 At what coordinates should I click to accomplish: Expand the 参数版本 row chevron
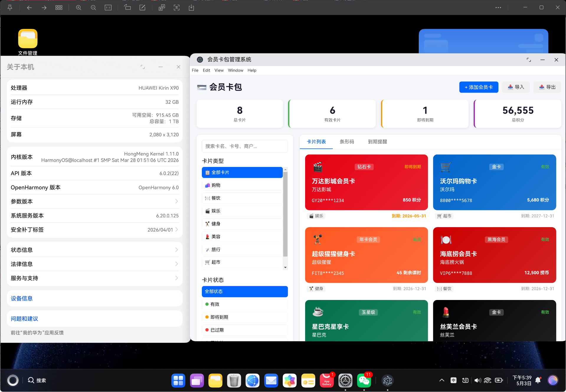pos(176,201)
